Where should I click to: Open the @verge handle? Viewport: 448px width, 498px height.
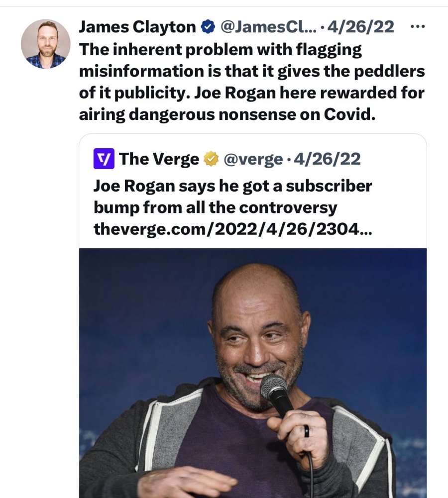[x=253, y=159]
